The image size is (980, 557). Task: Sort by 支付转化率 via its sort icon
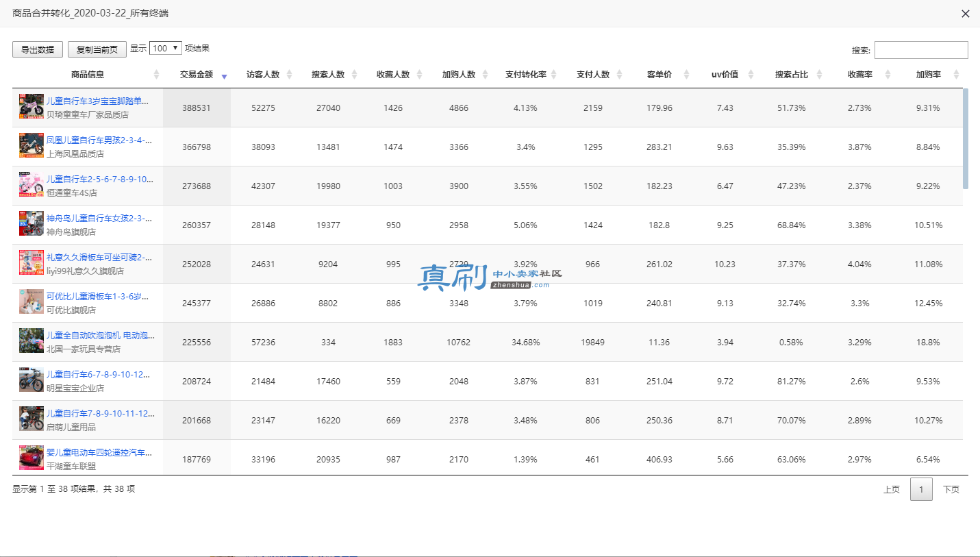click(554, 75)
